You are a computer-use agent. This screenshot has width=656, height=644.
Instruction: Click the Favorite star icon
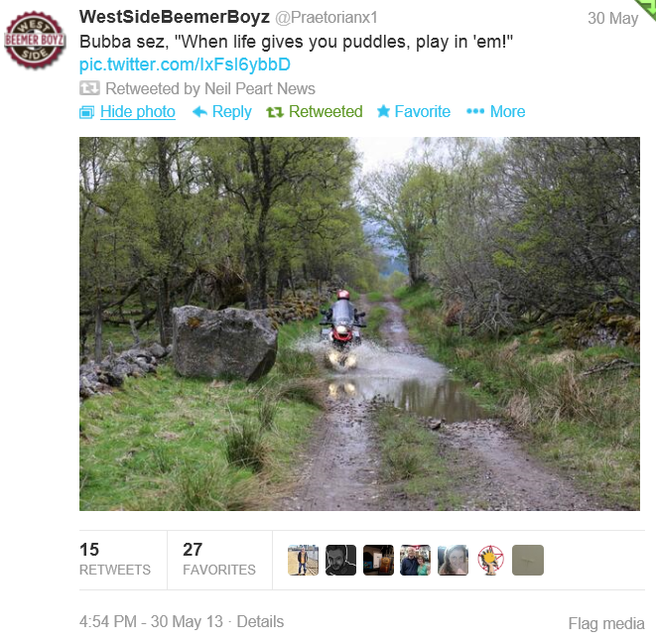click(x=383, y=111)
